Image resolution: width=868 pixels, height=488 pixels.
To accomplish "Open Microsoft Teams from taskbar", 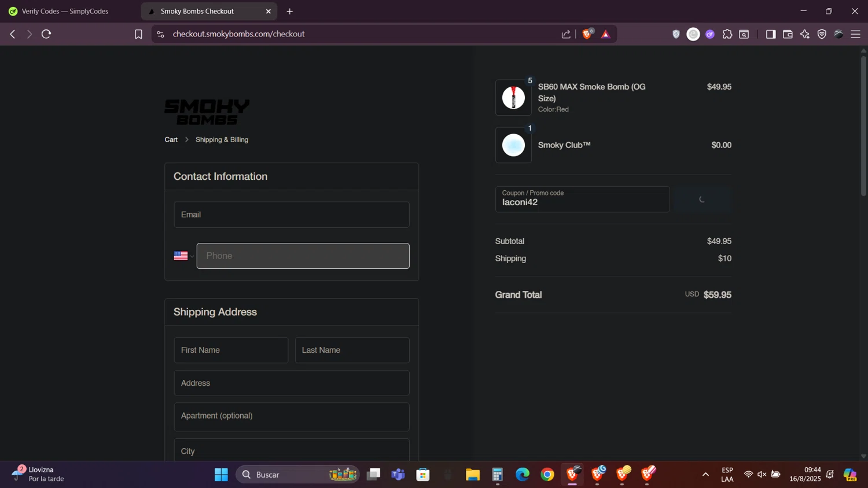I will (398, 475).
